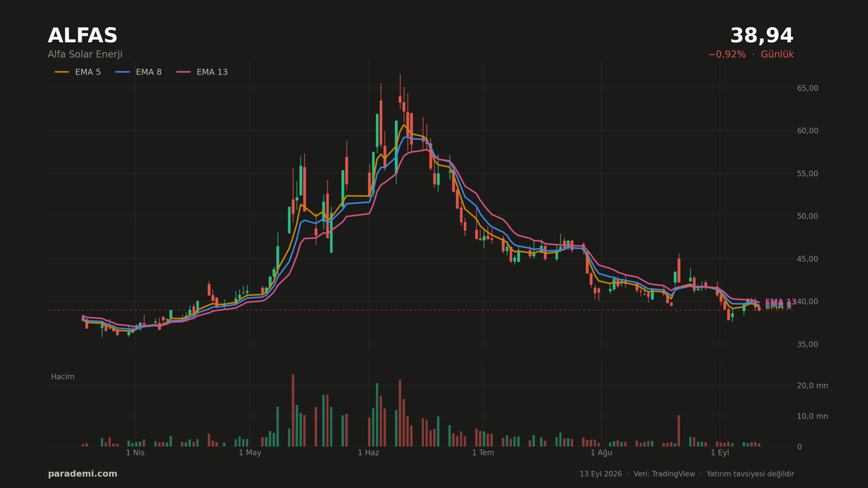Select the Alfa Solar Enerji subtitle

pyautogui.click(x=85, y=55)
